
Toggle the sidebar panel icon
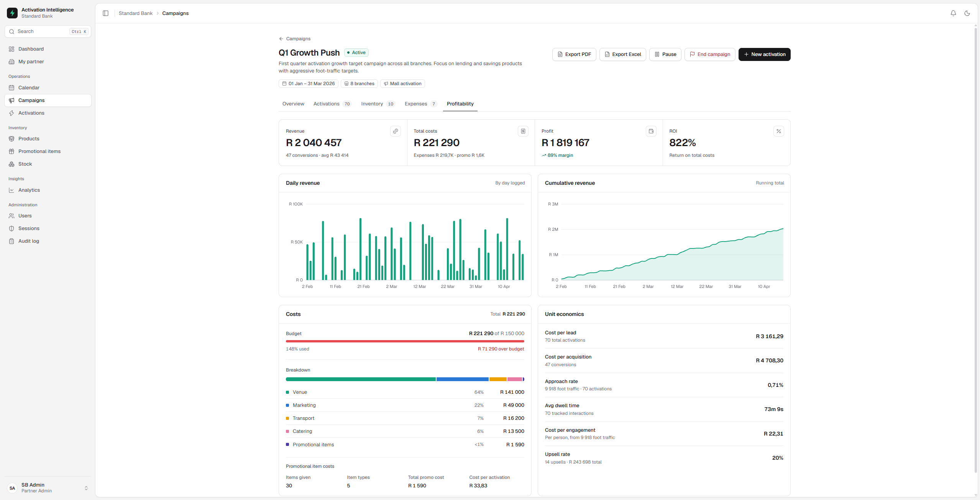coord(106,13)
